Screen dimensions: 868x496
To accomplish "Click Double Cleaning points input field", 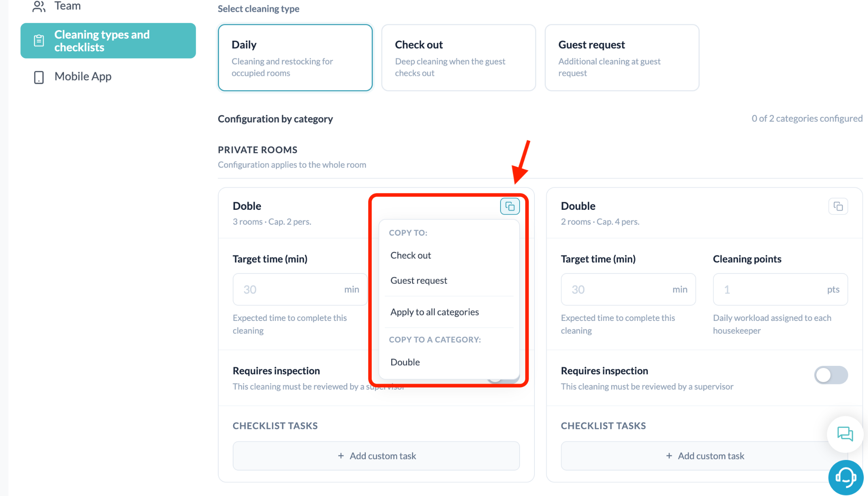I will tap(780, 289).
